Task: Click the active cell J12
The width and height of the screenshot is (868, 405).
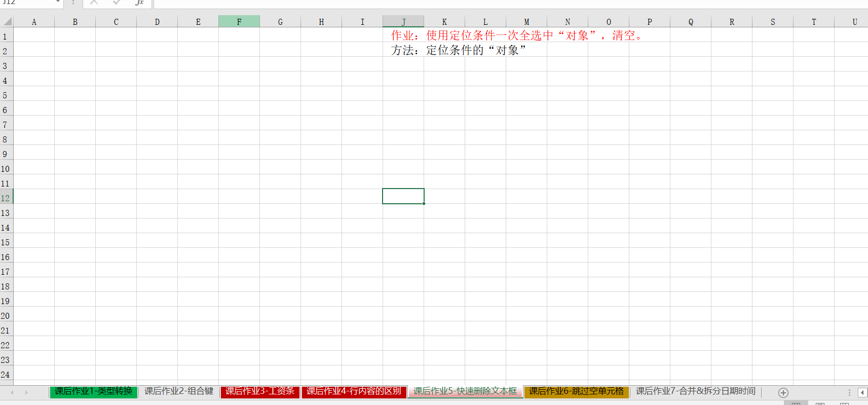Action: [x=403, y=196]
